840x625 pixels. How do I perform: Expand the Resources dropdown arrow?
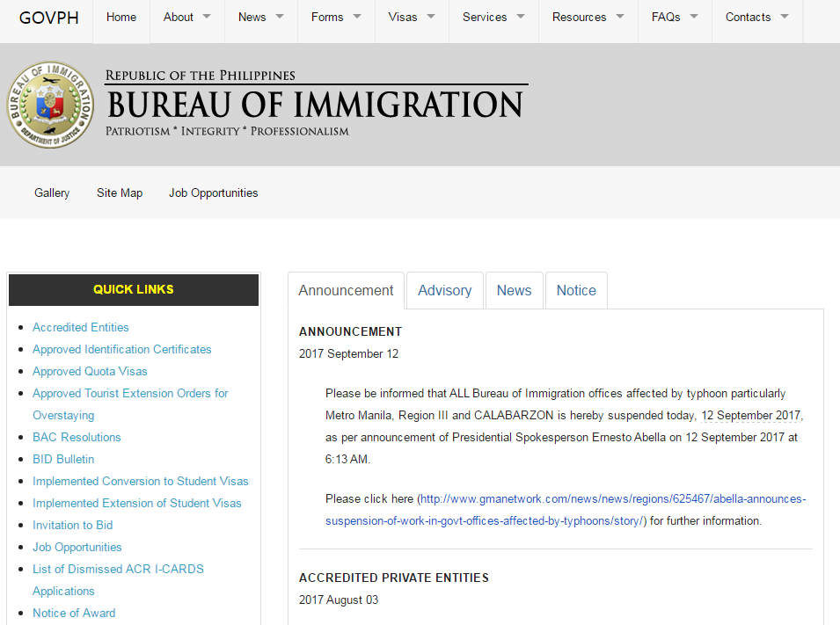[x=620, y=17]
